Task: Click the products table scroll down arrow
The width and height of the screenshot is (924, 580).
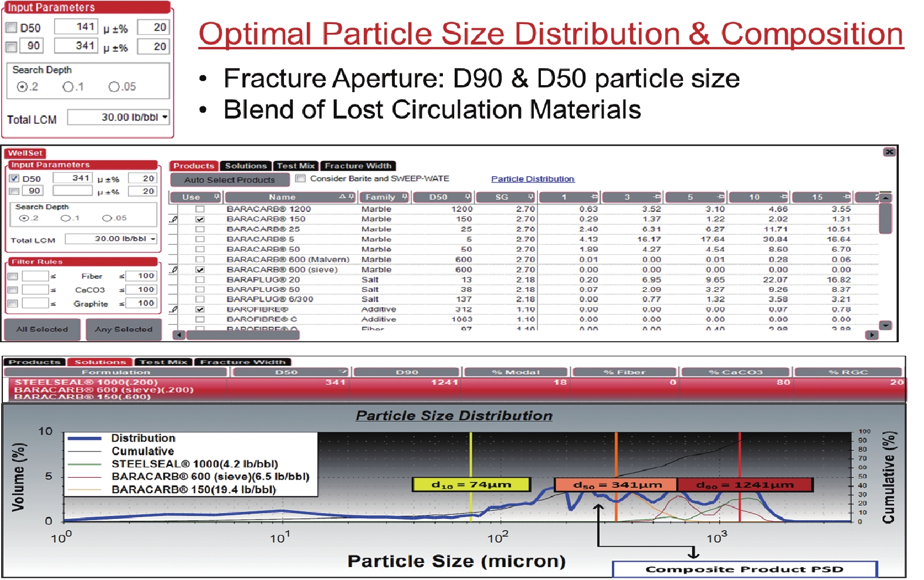Action: tap(886, 325)
